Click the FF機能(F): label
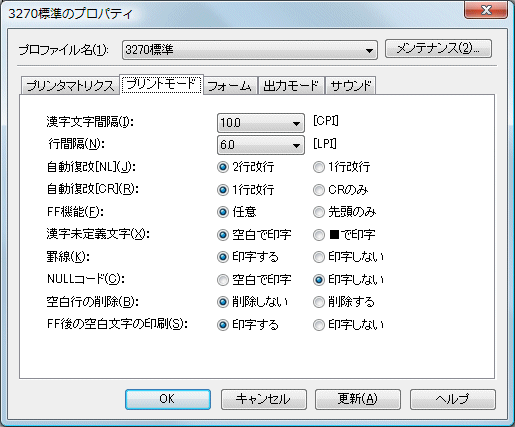The image size is (515, 427). (x=75, y=212)
